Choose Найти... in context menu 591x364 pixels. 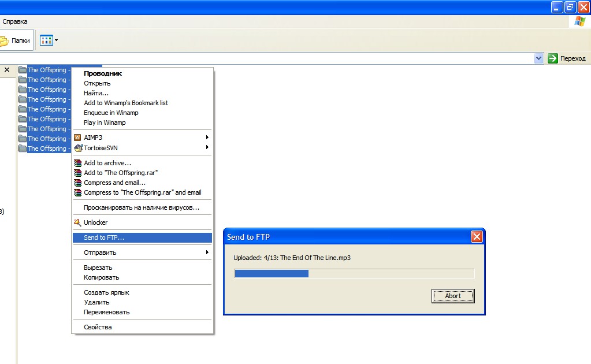143,93
